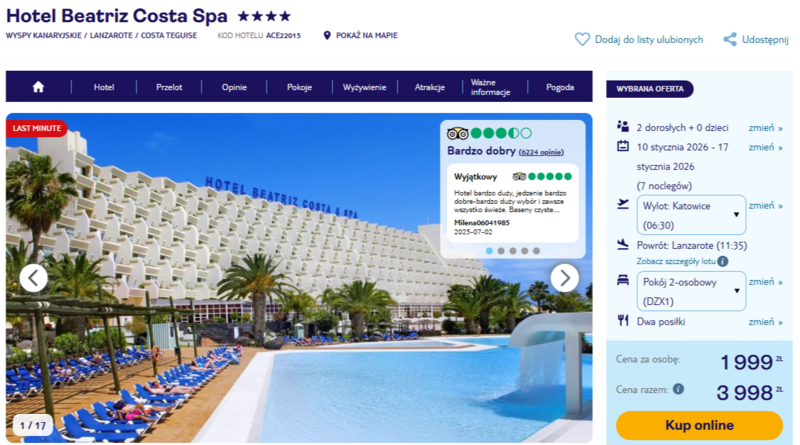The height and width of the screenshot is (445, 800).
Task: Click info icon next to Zobacz szczegóły lotu
Action: (722, 261)
